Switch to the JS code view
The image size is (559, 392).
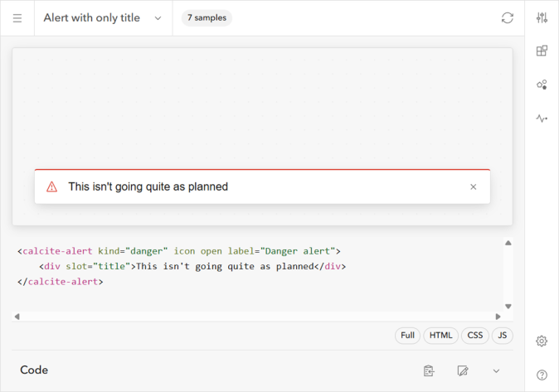[502, 336]
